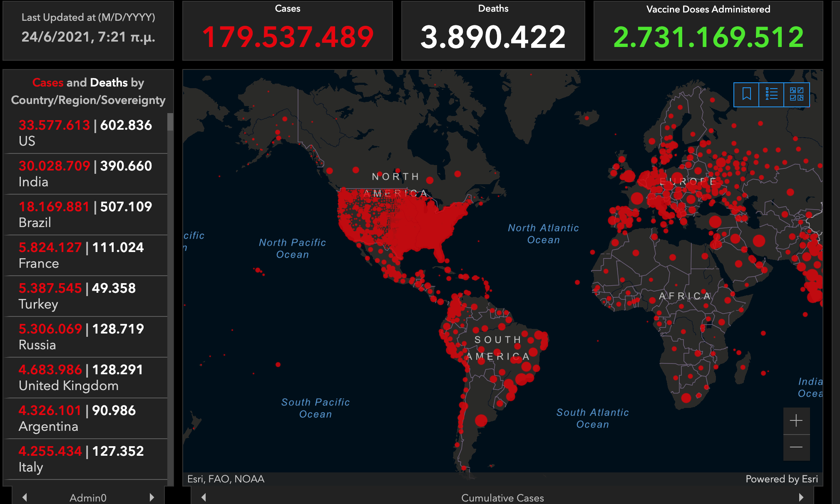The width and height of the screenshot is (840, 504).
Task: Select the Cumulative Cases tab label
Action: coord(502,498)
